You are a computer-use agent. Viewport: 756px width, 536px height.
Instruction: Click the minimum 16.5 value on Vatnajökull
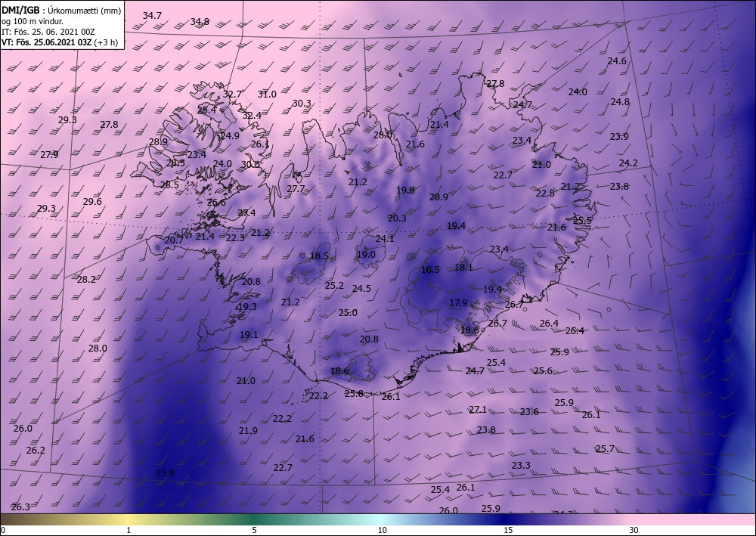pos(430,269)
